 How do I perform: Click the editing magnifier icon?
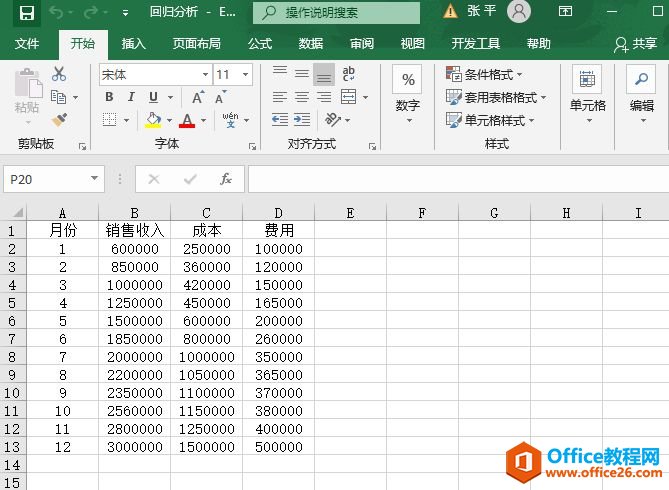pos(641,79)
